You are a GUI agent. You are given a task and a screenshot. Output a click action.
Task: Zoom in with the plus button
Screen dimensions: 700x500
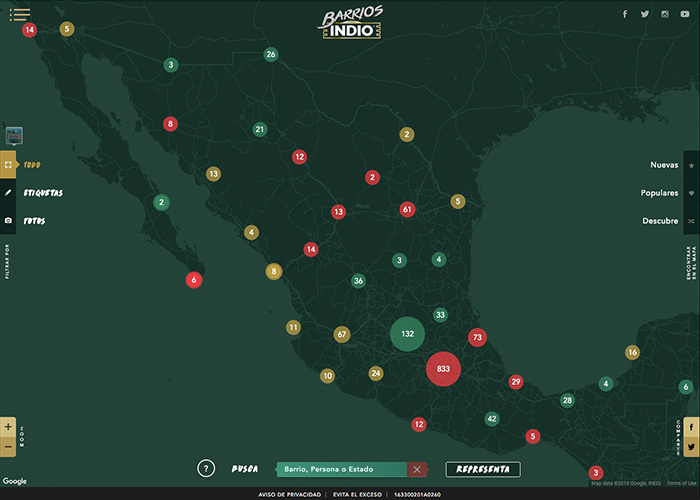[8, 427]
